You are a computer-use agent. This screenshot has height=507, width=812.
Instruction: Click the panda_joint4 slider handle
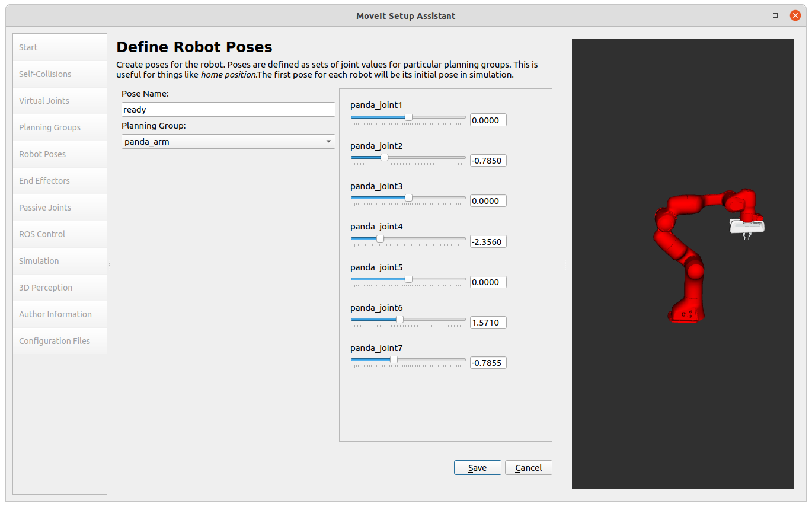pyautogui.click(x=380, y=239)
